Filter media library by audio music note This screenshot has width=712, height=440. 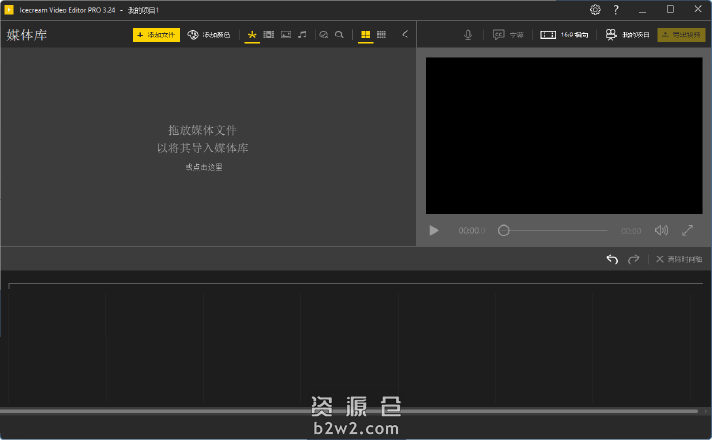point(302,34)
